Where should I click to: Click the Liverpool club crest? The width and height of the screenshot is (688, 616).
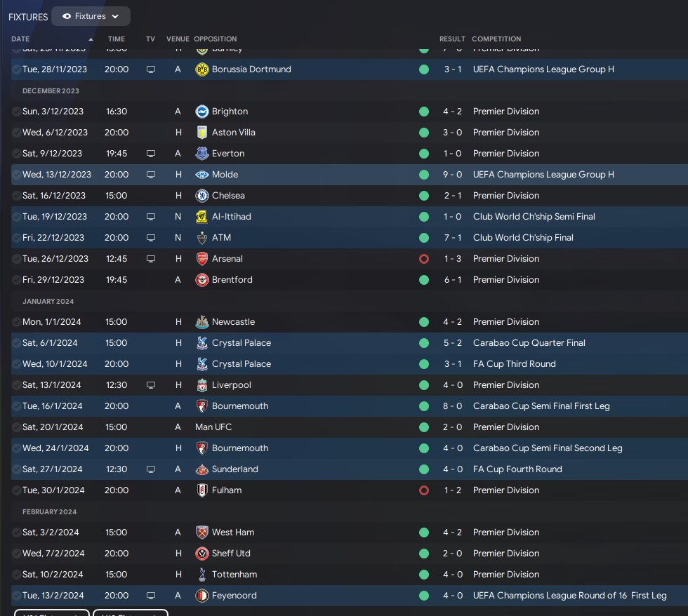pos(202,385)
